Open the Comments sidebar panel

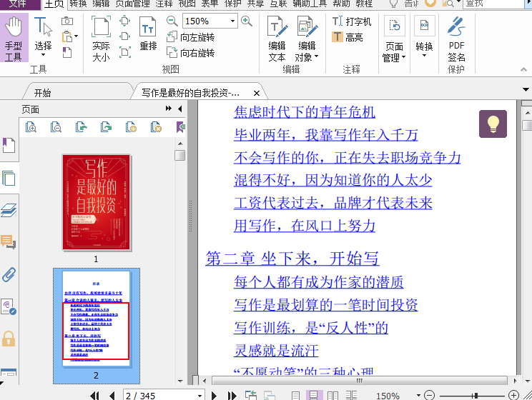pyautogui.click(x=9, y=242)
